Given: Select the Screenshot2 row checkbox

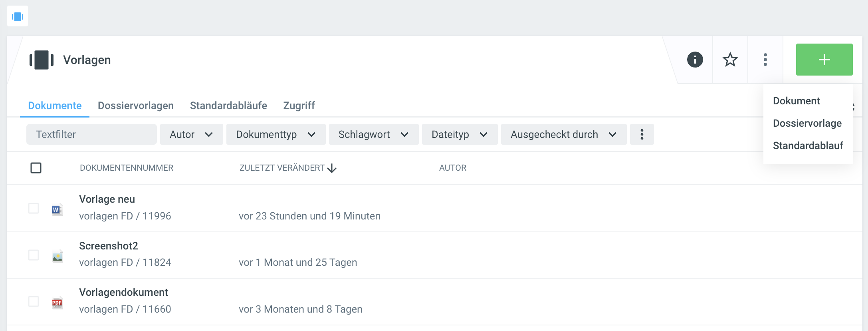Looking at the screenshot, I should coord(34,255).
